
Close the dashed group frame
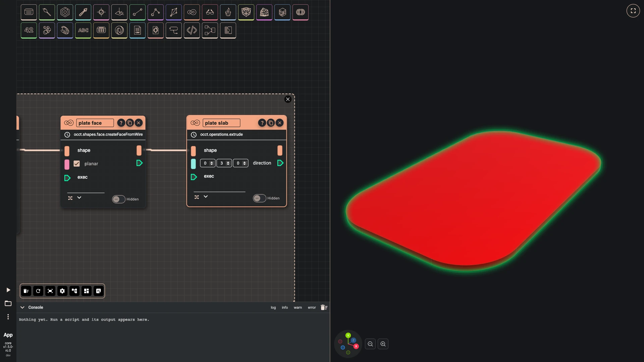[288, 99]
